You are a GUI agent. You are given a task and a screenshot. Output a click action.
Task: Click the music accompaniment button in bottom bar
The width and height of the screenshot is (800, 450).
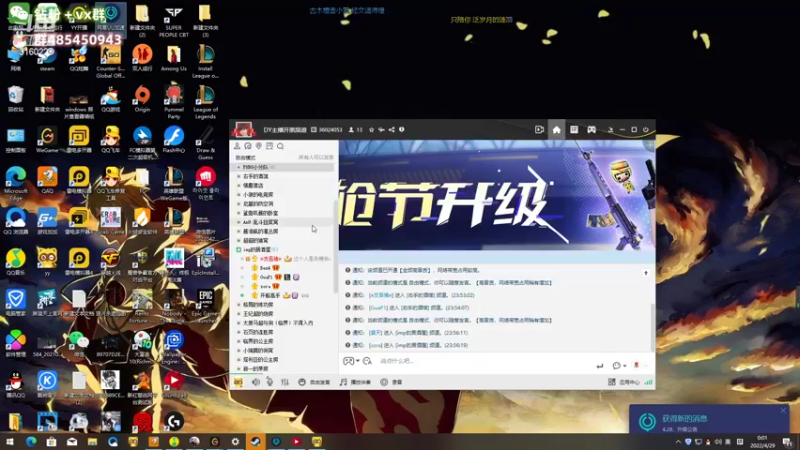click(355, 382)
